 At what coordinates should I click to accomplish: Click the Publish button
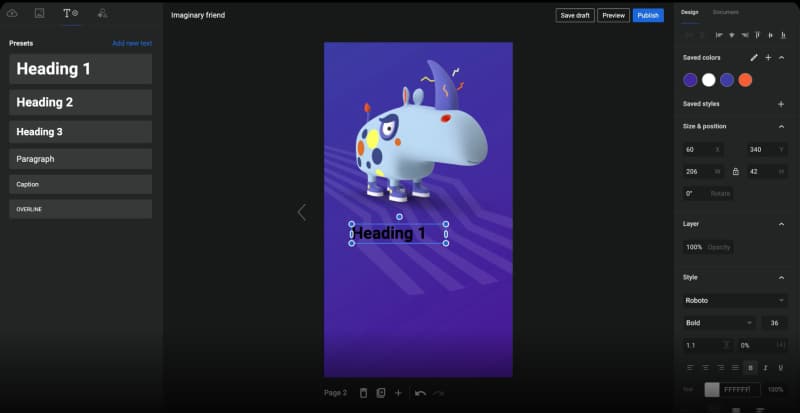648,15
